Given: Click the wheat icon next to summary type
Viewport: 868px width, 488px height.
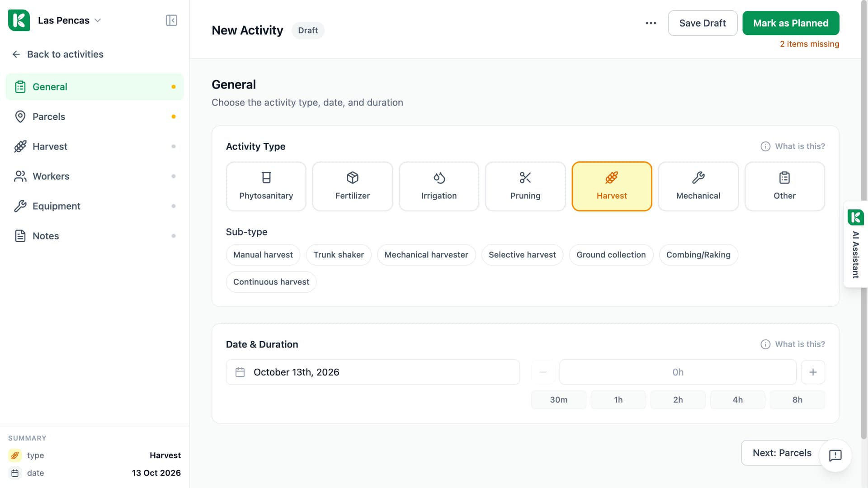Looking at the screenshot, I should tap(15, 455).
